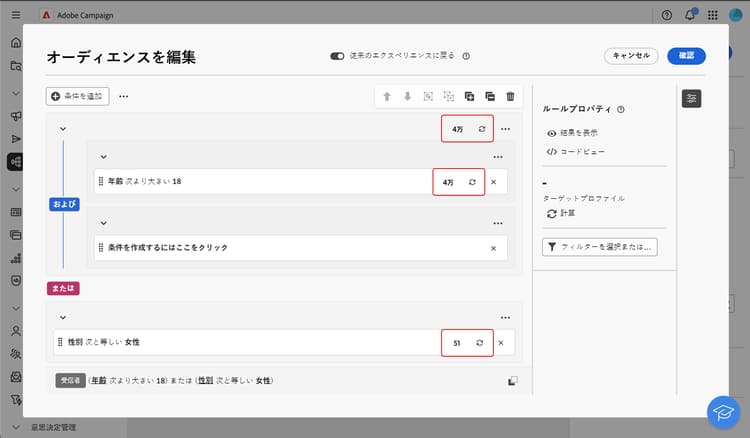Open more options for age subgroup
This screenshot has width=750, height=438.
(x=498, y=157)
